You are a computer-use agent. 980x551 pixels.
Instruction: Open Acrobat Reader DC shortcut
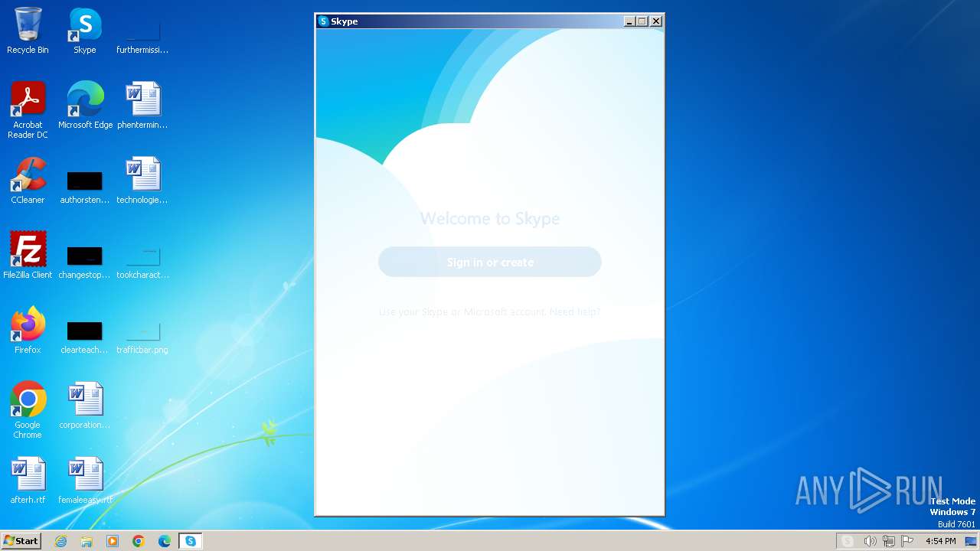click(x=28, y=111)
